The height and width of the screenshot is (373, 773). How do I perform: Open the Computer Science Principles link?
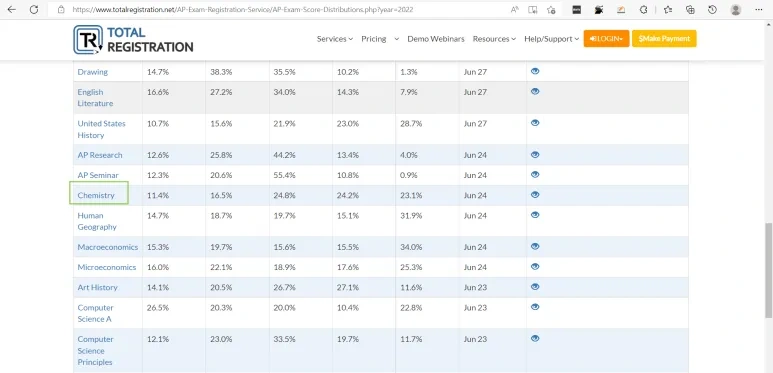pyautogui.click(x=95, y=351)
